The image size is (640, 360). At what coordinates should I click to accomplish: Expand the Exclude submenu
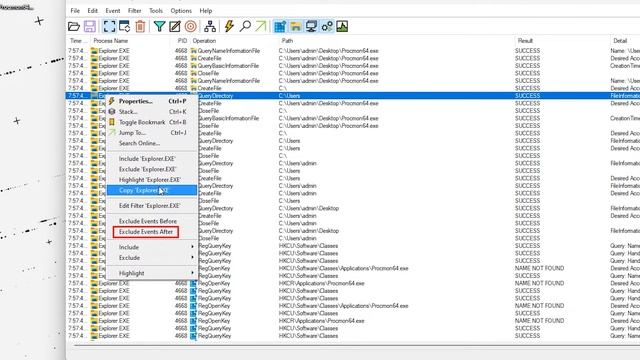[152, 258]
